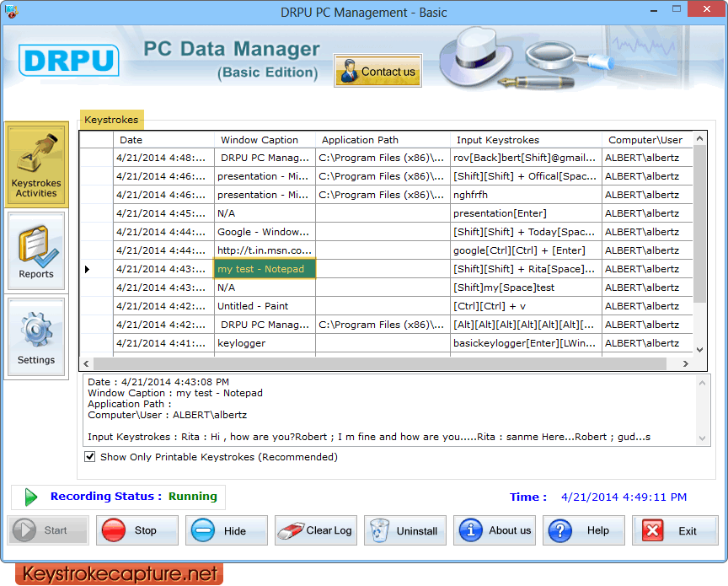Click the Contact us button
Viewport: 728px width, 586px height.
(378, 71)
